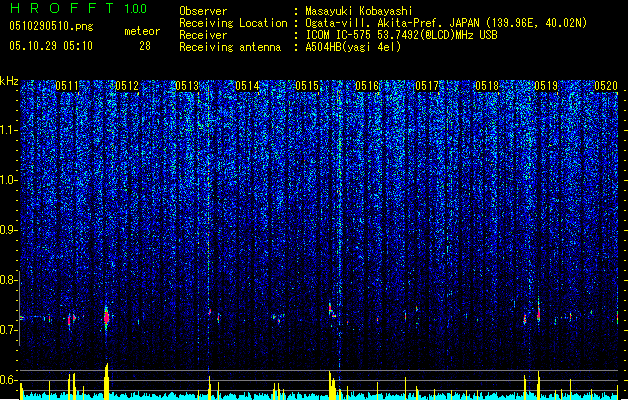The width and height of the screenshot is (629, 400).
Task: Click time marker 0512
Action: 127,86
